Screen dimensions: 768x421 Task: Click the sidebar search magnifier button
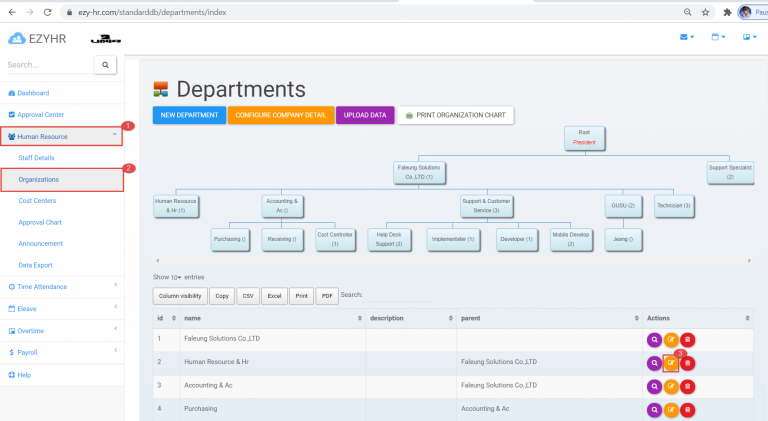[x=105, y=65]
